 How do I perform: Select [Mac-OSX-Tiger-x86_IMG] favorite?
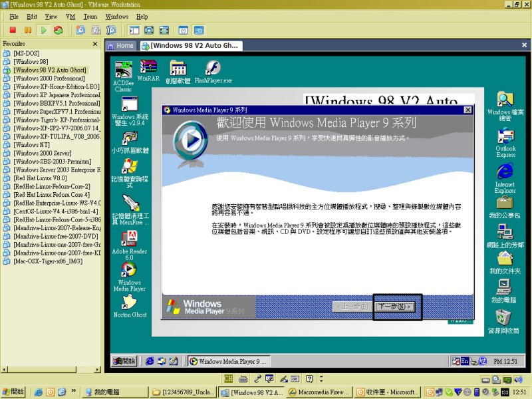[47, 261]
